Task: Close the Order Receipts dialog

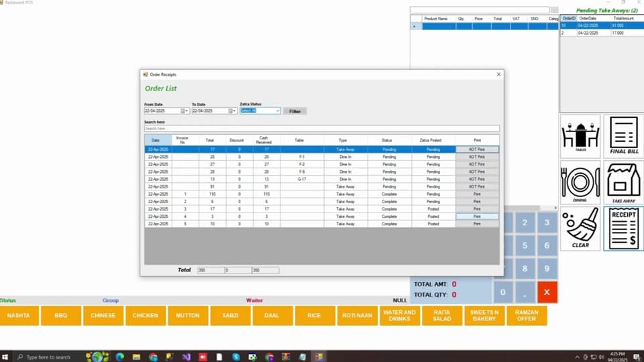Action: click(x=498, y=74)
